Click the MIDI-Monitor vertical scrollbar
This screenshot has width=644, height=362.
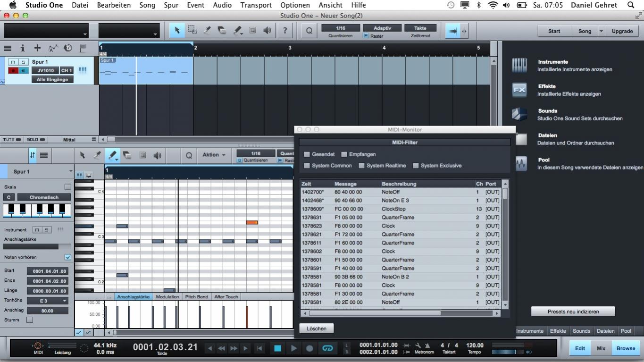click(505, 244)
